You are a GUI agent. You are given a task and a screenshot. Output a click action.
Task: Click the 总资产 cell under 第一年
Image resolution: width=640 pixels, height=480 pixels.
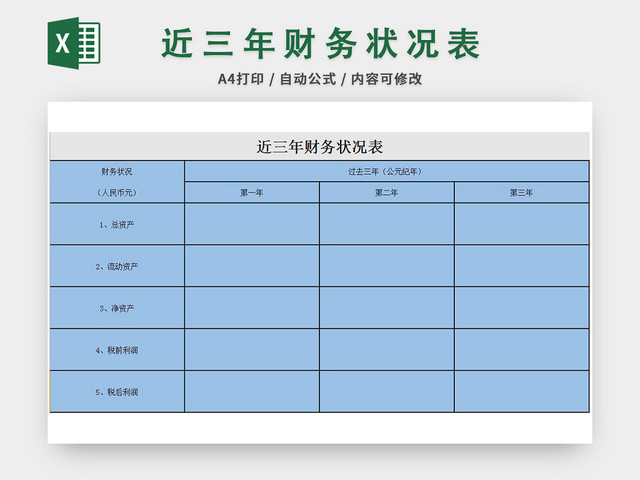[x=252, y=224]
